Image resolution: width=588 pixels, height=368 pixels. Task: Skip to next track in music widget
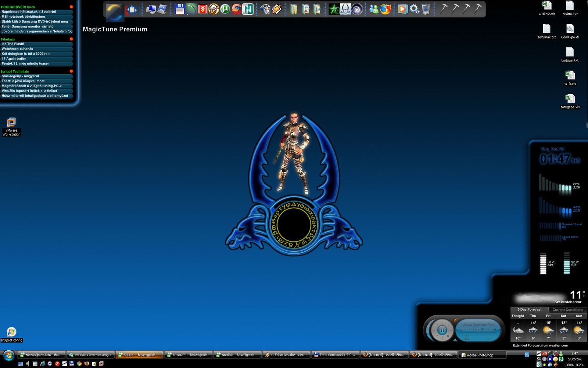pos(448,325)
